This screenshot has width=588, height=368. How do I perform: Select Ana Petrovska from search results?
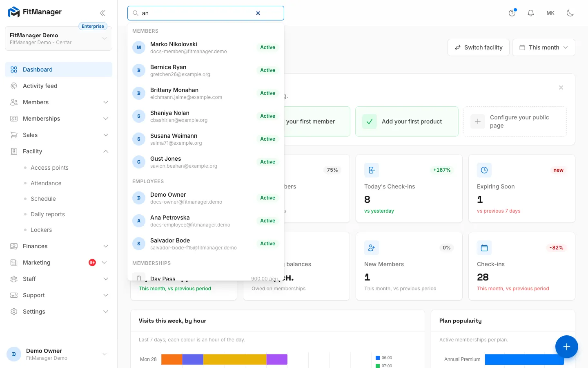tap(206, 221)
